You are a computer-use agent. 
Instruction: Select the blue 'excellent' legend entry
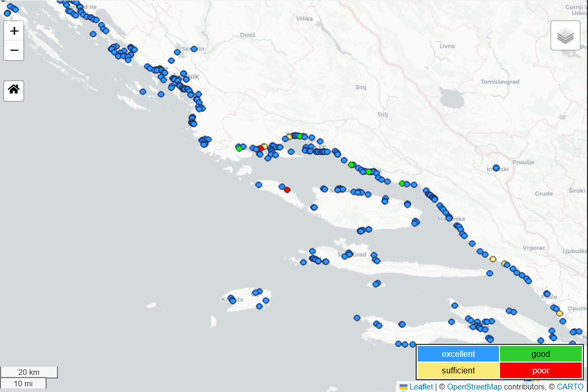(x=458, y=354)
